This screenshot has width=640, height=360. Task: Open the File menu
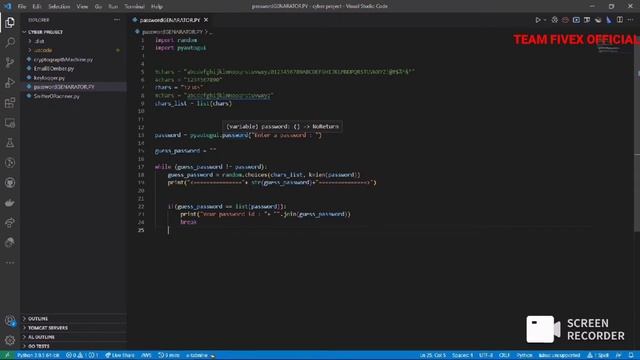tap(22, 7)
